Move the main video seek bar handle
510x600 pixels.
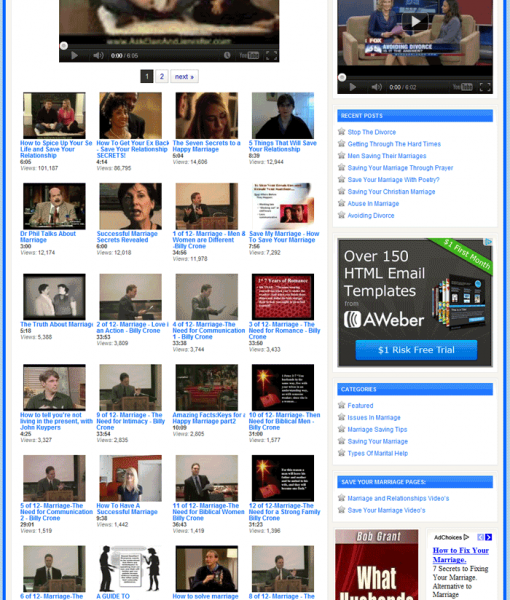[x=64, y=46]
